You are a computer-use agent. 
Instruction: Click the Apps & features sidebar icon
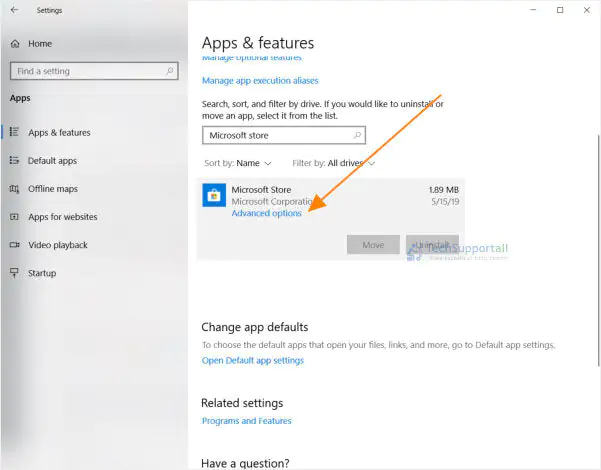[x=14, y=132]
